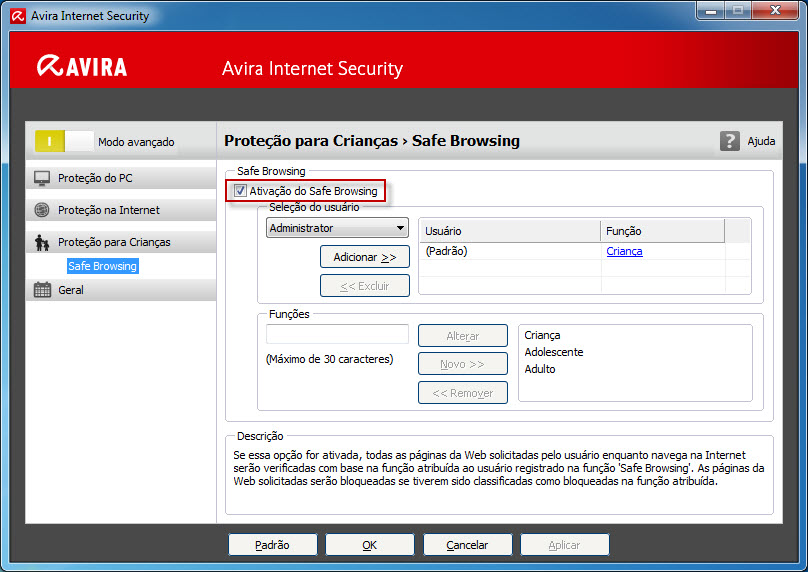Click the Novo >> button
Viewport: 808px width, 572px height.
click(463, 364)
